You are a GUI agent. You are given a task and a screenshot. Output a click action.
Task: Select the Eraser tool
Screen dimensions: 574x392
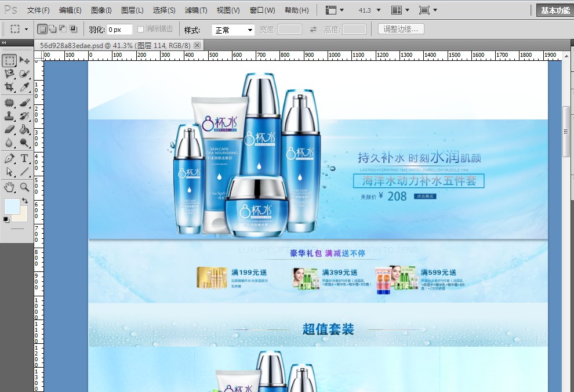[x=9, y=129]
